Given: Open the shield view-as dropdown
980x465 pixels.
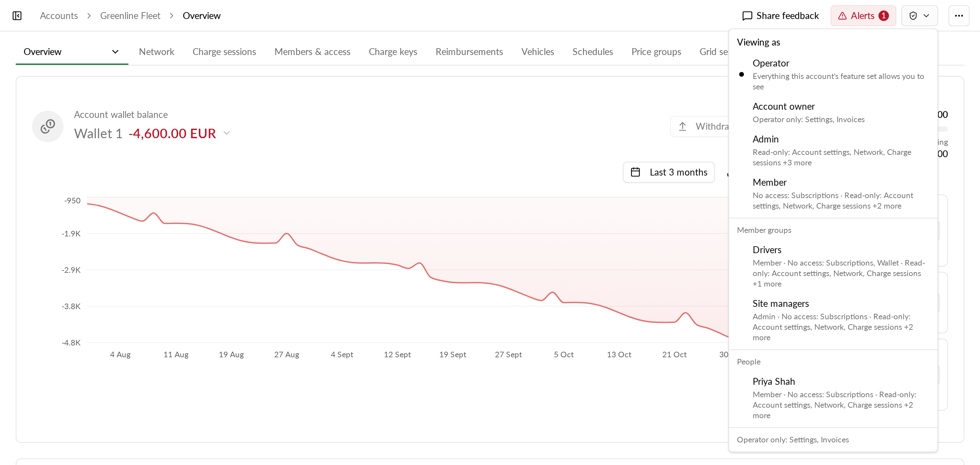Looking at the screenshot, I should (x=919, y=16).
